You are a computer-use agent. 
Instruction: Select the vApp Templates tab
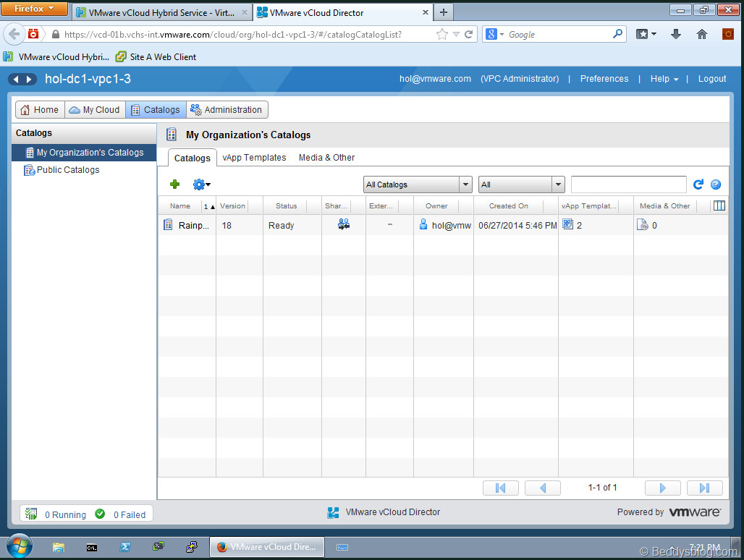tap(254, 158)
